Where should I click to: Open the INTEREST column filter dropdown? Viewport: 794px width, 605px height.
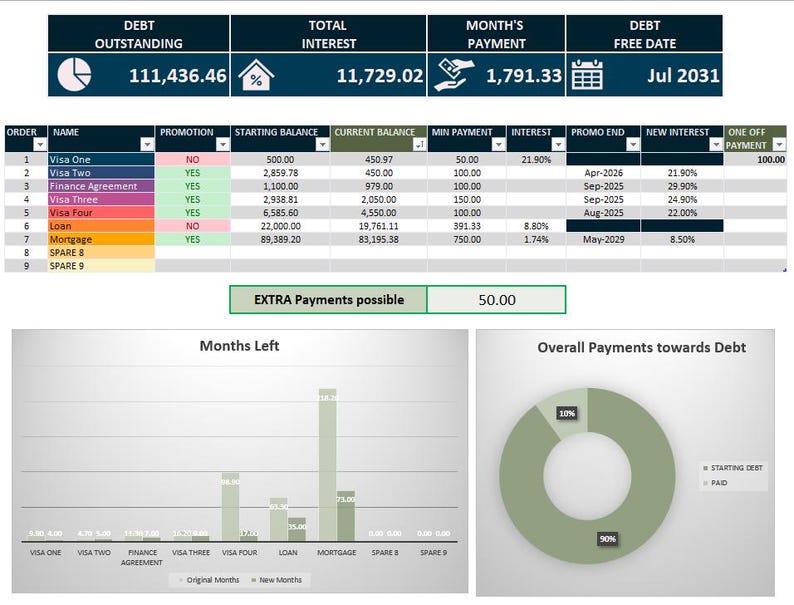(x=558, y=145)
